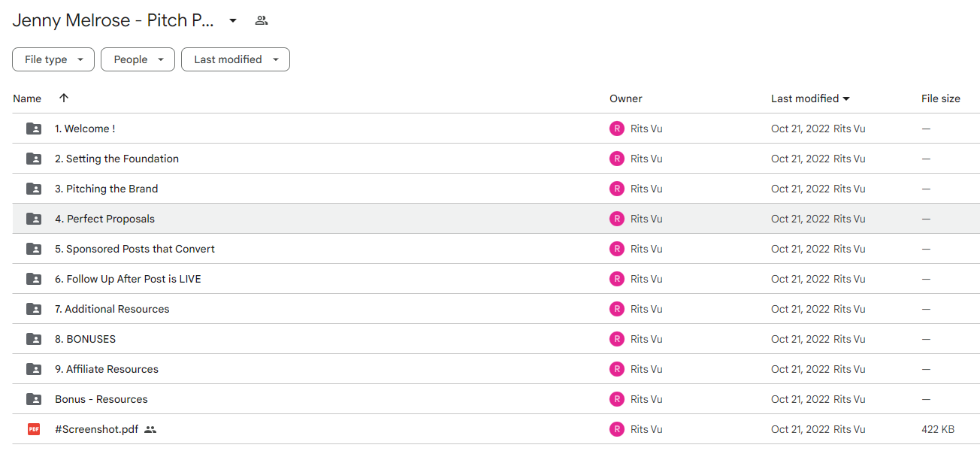Open the folder title dropdown arrow
This screenshot has height=463, width=980.
point(233,20)
